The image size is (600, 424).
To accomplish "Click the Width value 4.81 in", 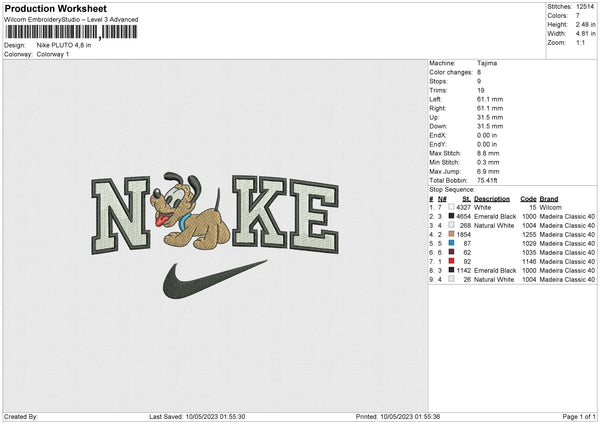I will 585,34.
